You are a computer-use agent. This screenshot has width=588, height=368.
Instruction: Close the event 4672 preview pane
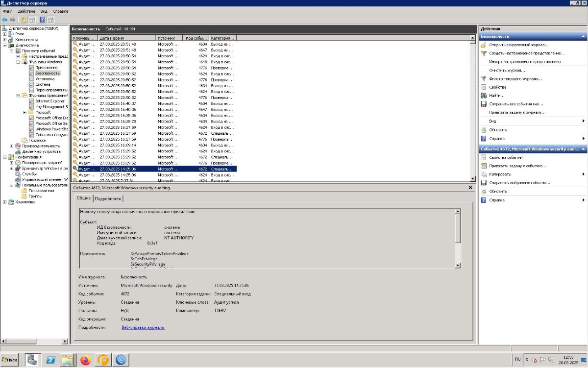tap(470, 188)
